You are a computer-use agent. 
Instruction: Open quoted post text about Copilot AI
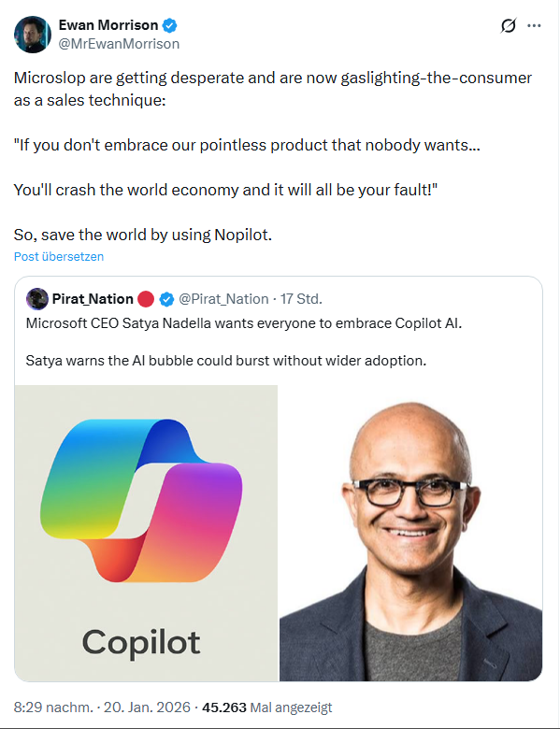click(x=244, y=323)
